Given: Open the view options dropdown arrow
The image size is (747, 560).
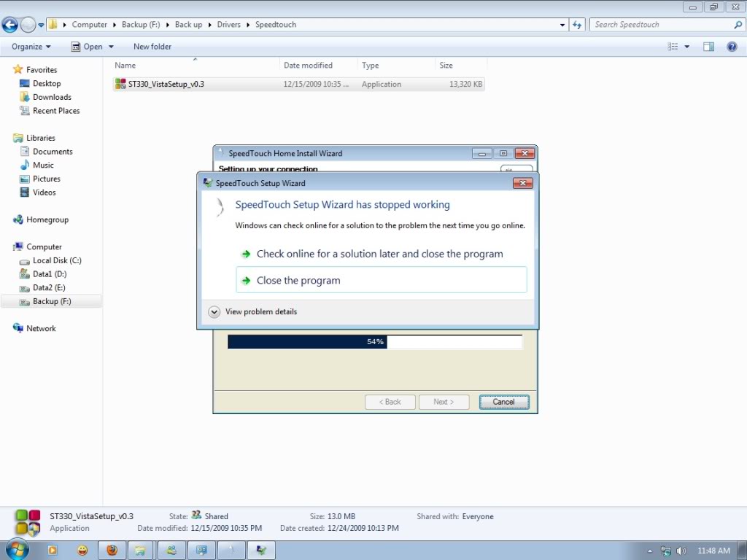Looking at the screenshot, I should 687,47.
